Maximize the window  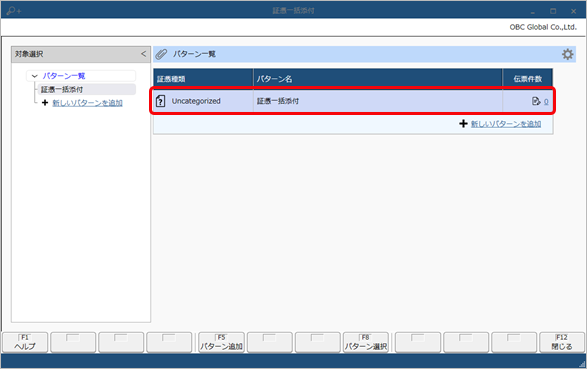pyautogui.click(x=553, y=11)
